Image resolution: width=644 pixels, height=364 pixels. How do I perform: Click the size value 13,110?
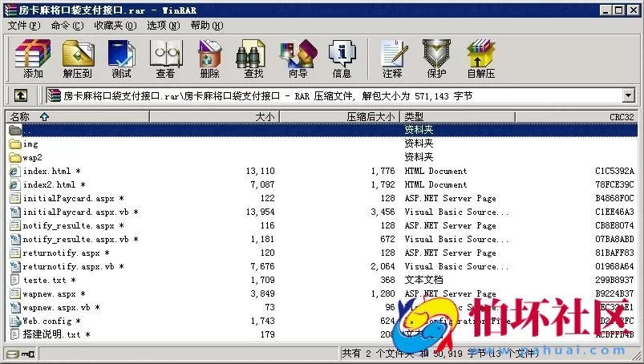pyautogui.click(x=261, y=171)
